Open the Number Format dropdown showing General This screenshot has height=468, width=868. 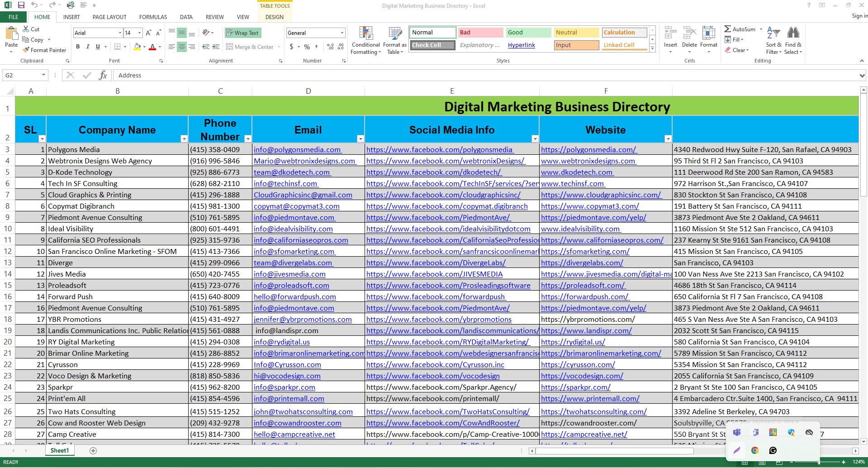[x=341, y=33]
